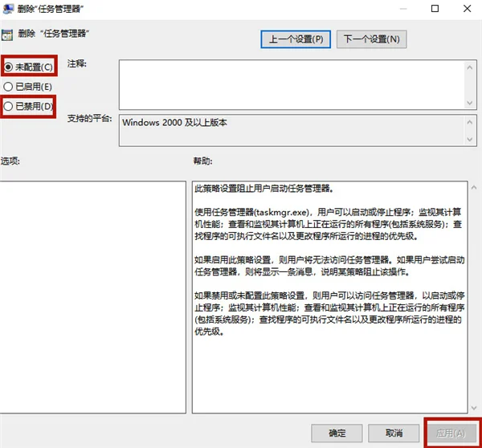Click the 支持的平台 label
This screenshot has width=482, height=448.
[x=89, y=118]
